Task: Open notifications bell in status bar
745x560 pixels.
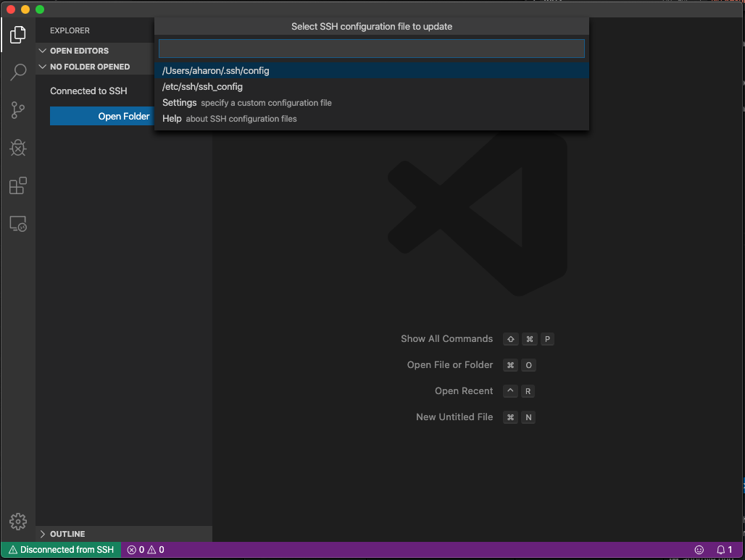Action: 725,550
